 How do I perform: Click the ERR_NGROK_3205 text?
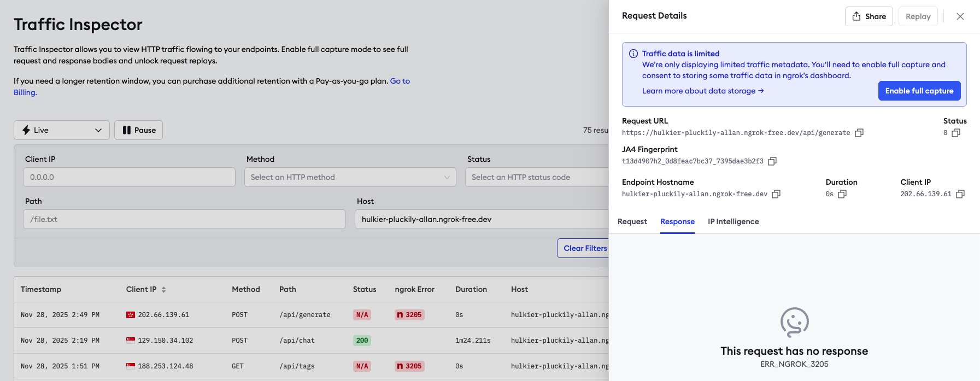point(794,364)
